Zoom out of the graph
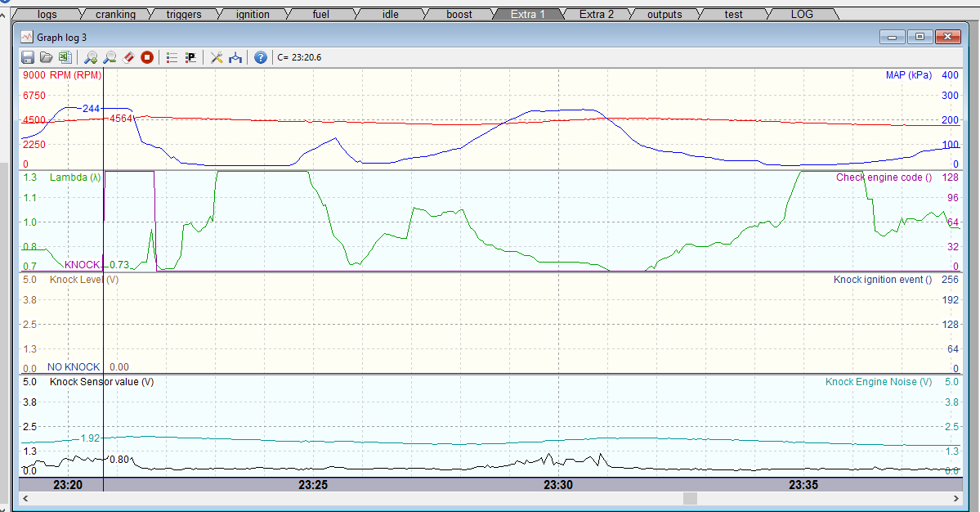Screen dimensions: 980x512 pos(110,57)
